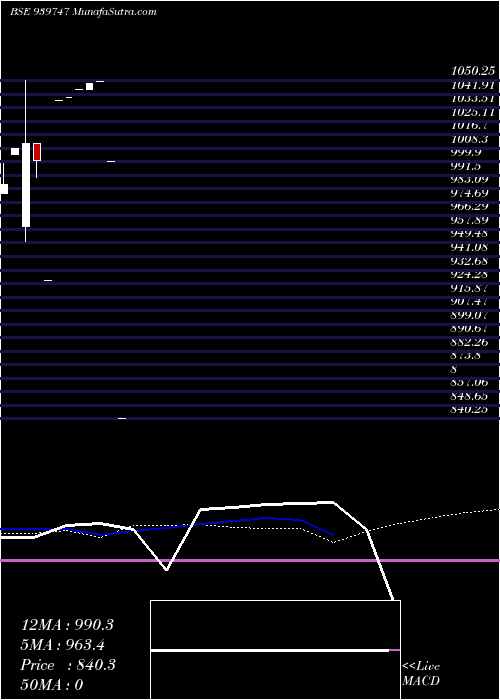Select the 1041.91 price axis label
This screenshot has width=500, height=700.
[473, 84]
